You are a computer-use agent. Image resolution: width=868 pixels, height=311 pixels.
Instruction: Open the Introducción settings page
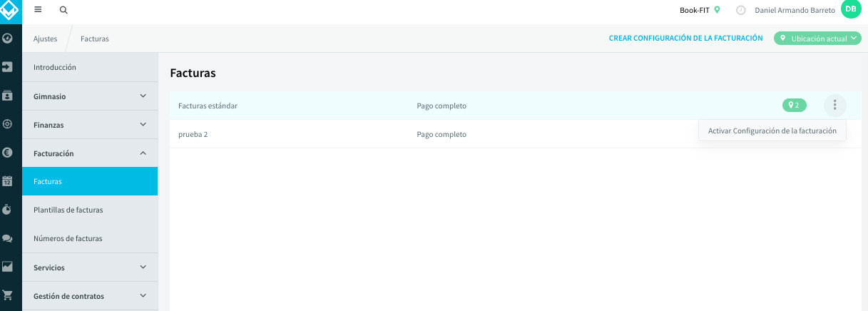click(x=90, y=67)
